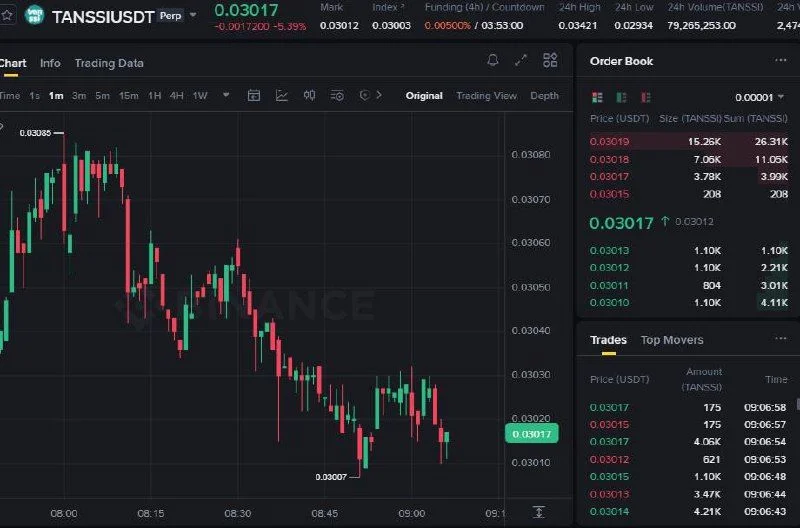Click the Index price label
Image resolution: width=800 pixels, height=528 pixels.
(388, 7)
